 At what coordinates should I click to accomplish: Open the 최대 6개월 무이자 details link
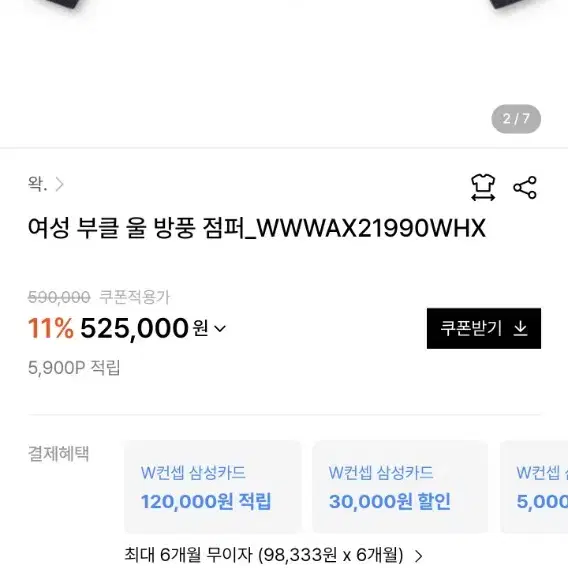pyautogui.click(x=263, y=555)
